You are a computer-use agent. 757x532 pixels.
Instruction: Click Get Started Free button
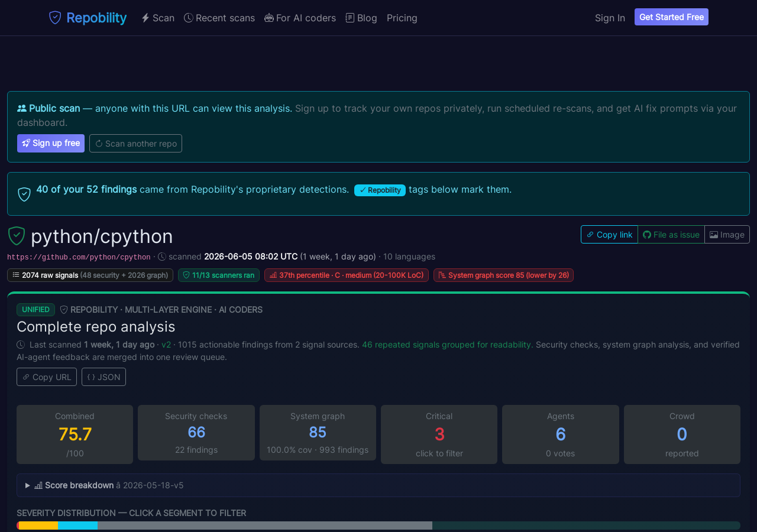coord(671,17)
